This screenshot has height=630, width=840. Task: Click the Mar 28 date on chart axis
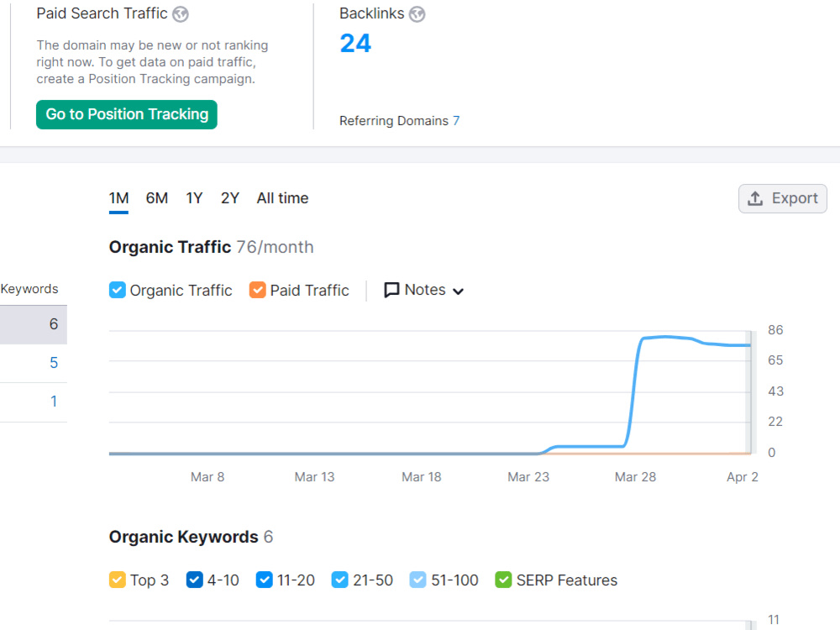[x=635, y=477]
